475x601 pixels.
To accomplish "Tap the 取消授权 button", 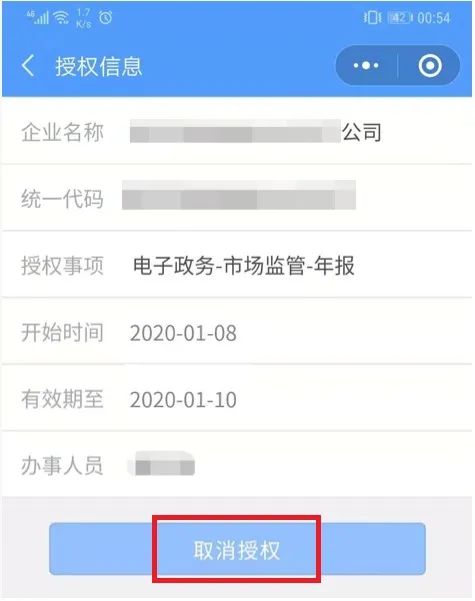I will (237, 549).
